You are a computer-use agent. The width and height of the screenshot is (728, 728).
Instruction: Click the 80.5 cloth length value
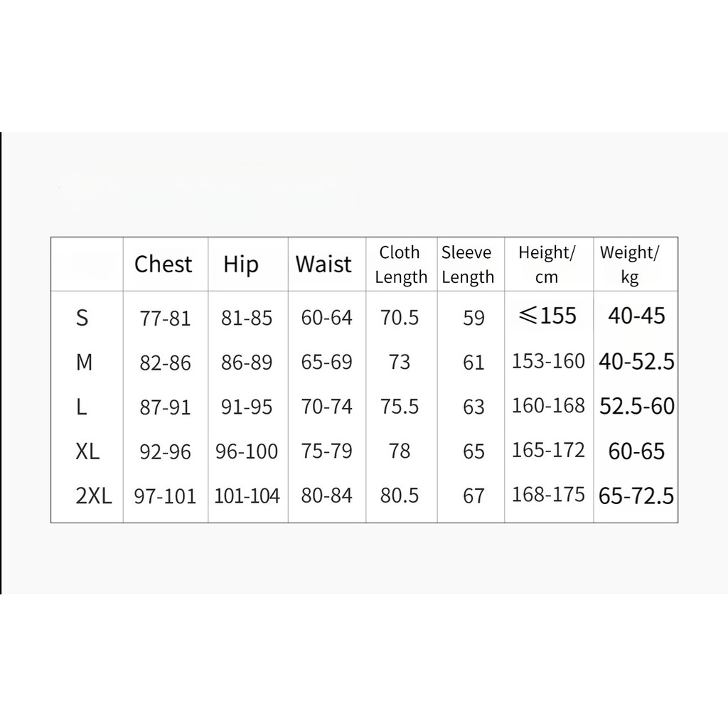coord(400,496)
